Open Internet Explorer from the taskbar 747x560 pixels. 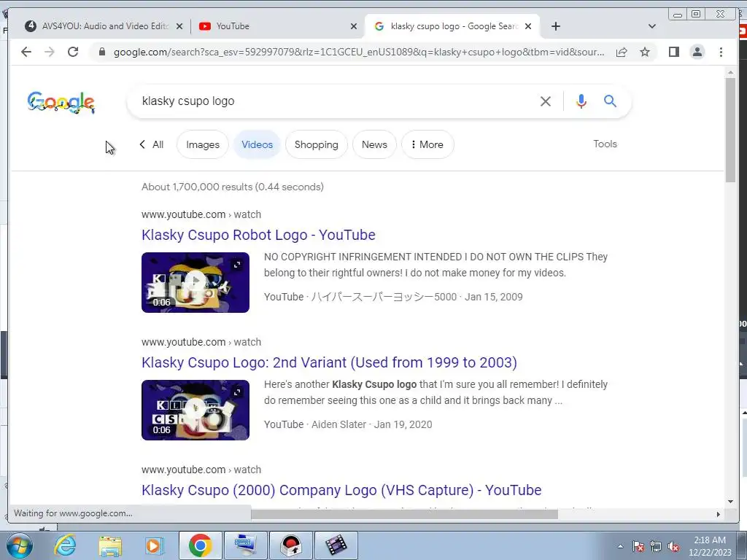click(65, 545)
